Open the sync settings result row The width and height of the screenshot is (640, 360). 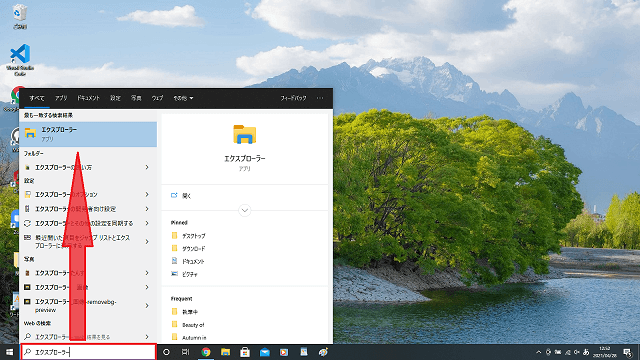point(88,223)
